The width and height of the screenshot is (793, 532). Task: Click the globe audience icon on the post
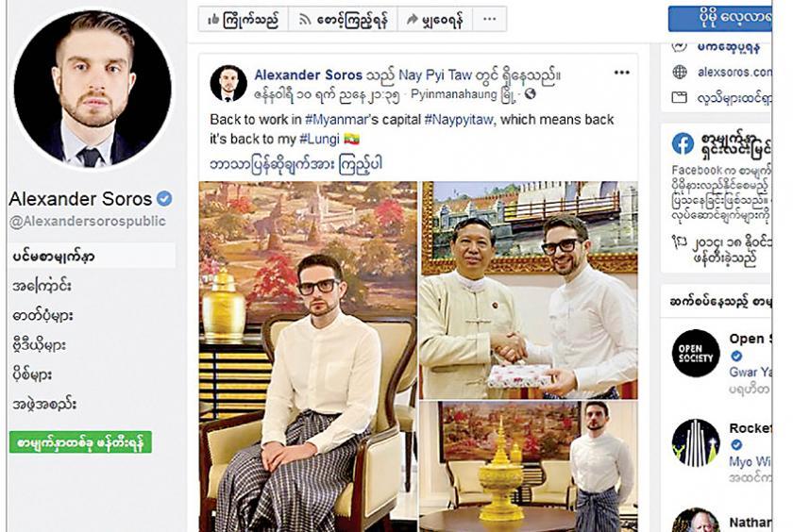530,94
